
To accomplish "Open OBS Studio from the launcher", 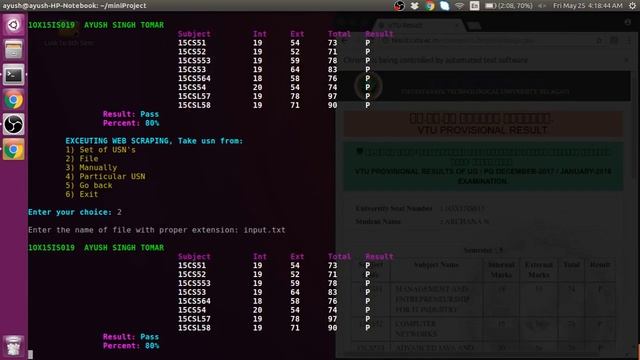I will point(13,124).
